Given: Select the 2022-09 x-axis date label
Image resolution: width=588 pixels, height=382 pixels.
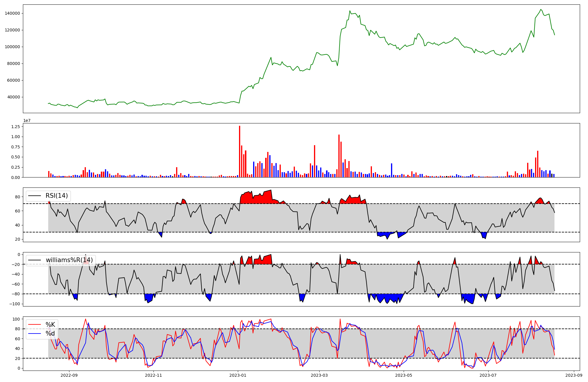Looking at the screenshot, I should click(x=69, y=375).
